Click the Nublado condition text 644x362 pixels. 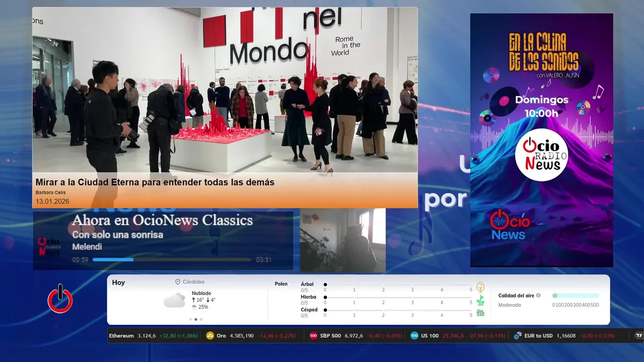201,293
